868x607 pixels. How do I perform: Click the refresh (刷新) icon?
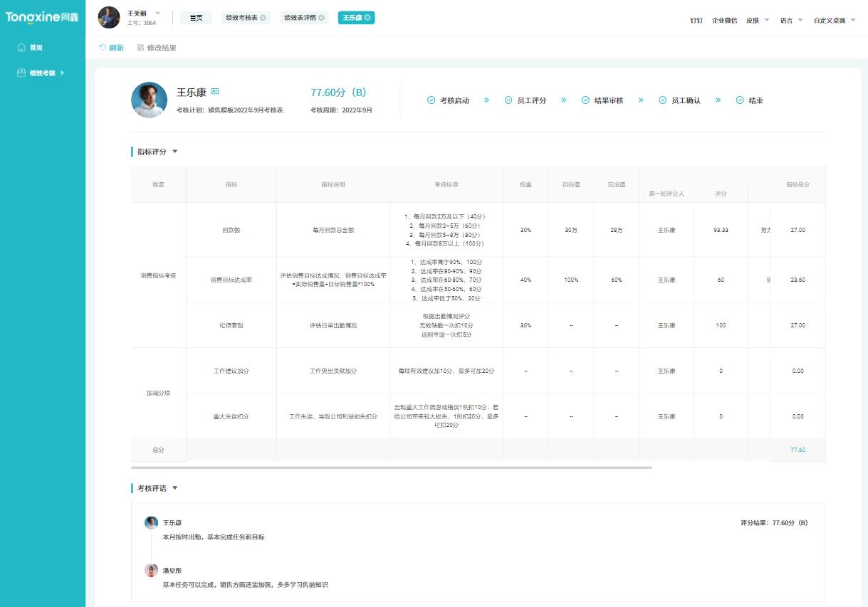point(103,48)
